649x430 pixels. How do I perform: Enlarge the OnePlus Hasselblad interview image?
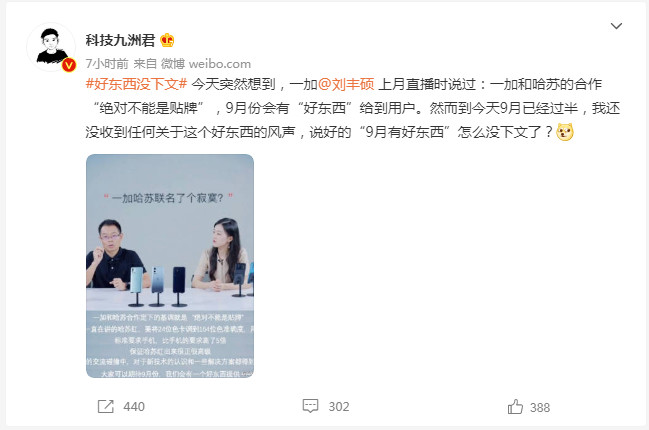coord(170,266)
